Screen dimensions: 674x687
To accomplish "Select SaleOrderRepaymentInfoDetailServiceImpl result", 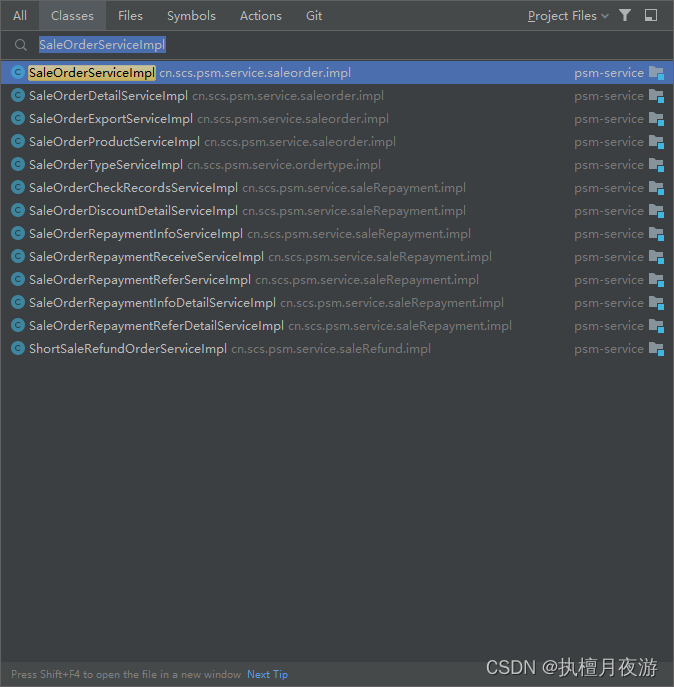I will (337, 303).
